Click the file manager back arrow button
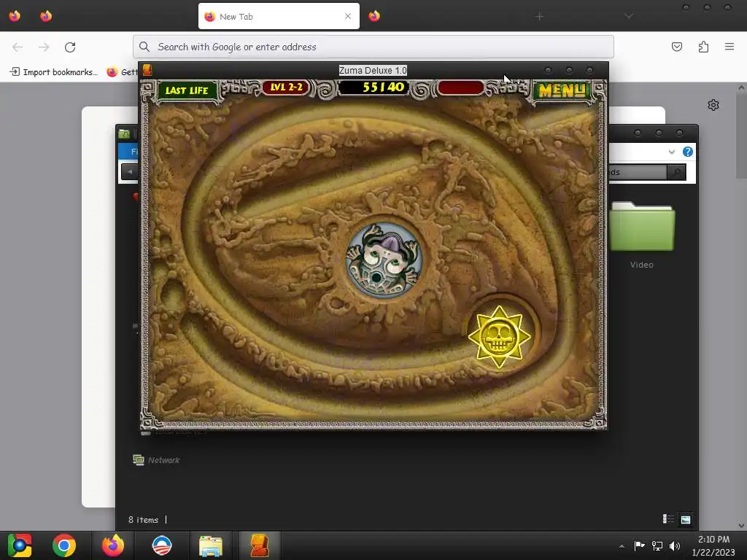 (129, 172)
